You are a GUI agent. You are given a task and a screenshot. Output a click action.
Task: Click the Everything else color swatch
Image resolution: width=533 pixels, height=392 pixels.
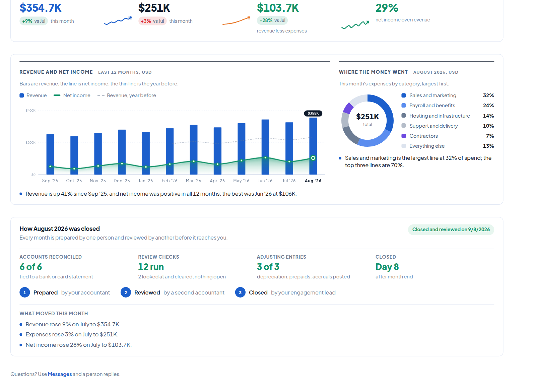point(404,146)
